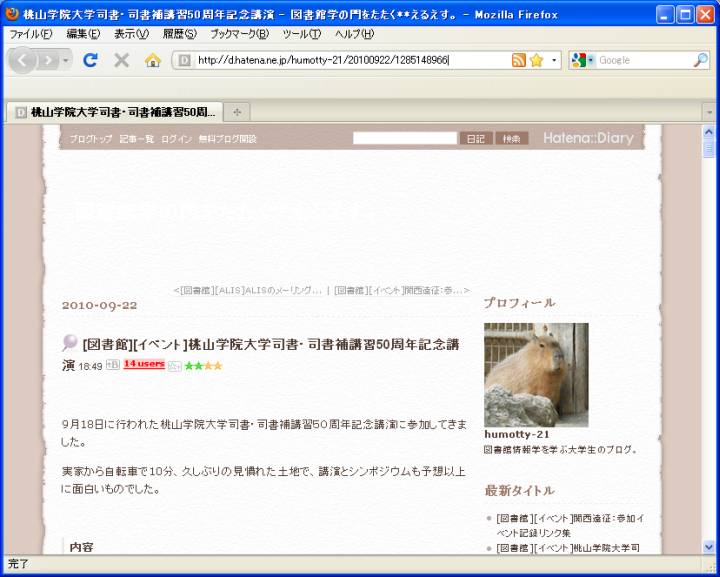Click the Hatena diary search text field
Viewport: 720px width, 577px height.
click(404, 139)
